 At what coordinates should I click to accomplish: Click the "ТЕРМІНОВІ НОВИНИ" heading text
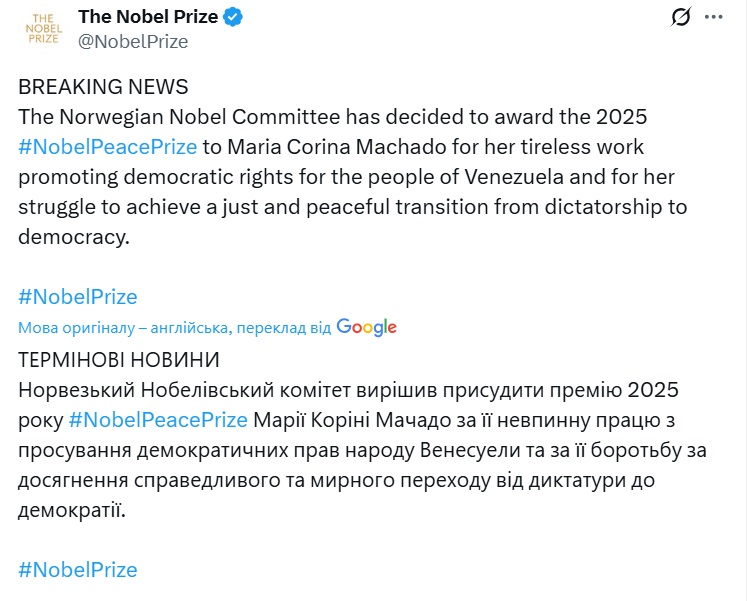click(118, 359)
